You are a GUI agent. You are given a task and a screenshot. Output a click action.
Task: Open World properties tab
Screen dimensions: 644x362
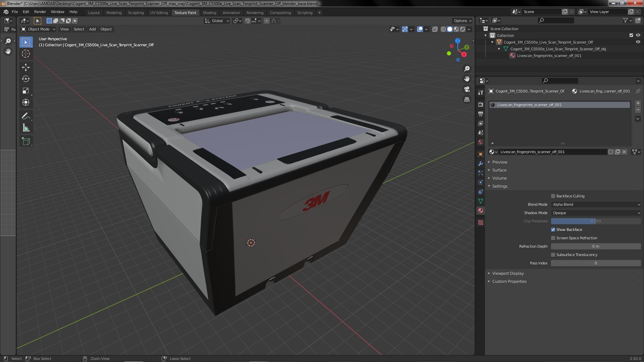click(x=481, y=142)
